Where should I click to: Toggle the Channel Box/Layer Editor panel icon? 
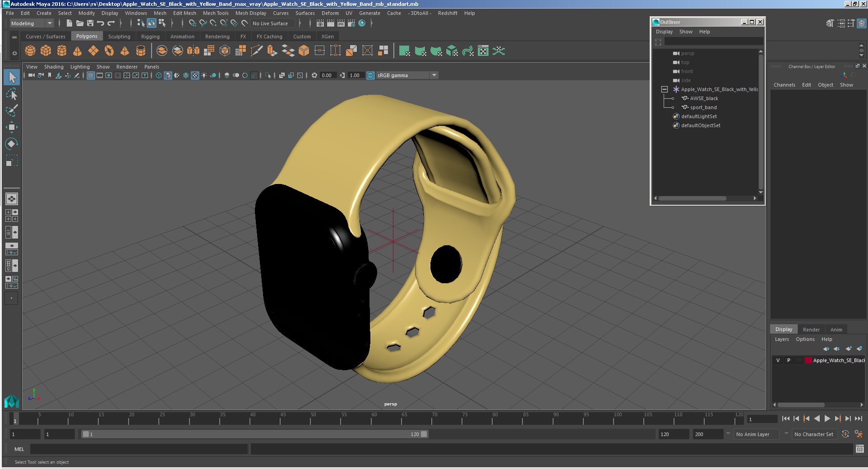point(862,23)
